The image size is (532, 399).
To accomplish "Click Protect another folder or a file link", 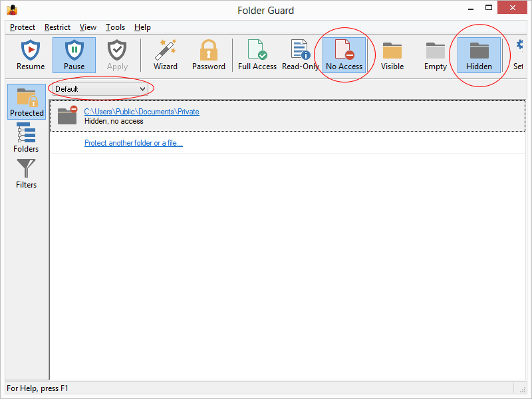I will [x=133, y=143].
